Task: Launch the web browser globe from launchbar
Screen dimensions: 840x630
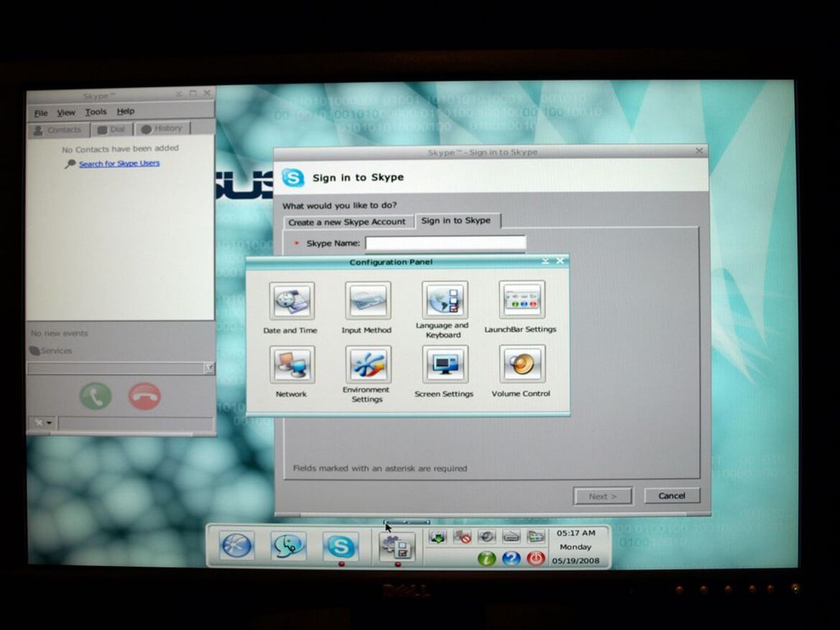Action: point(236,546)
